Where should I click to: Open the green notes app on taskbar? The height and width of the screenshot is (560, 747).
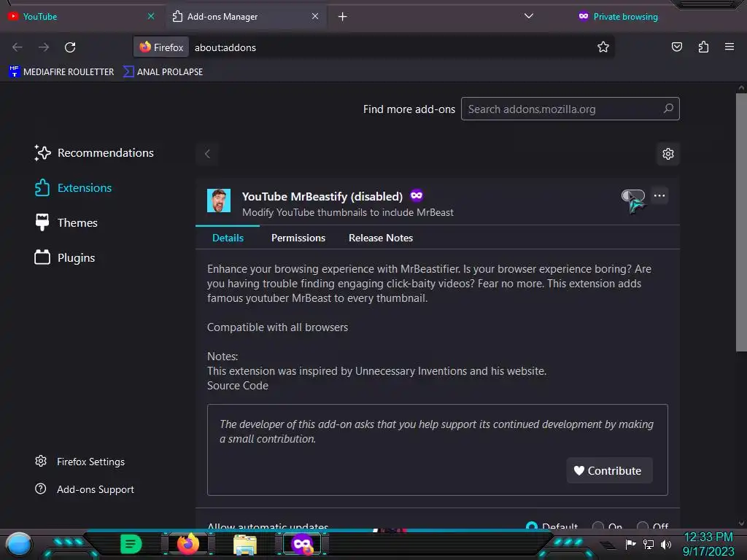pyautogui.click(x=131, y=544)
